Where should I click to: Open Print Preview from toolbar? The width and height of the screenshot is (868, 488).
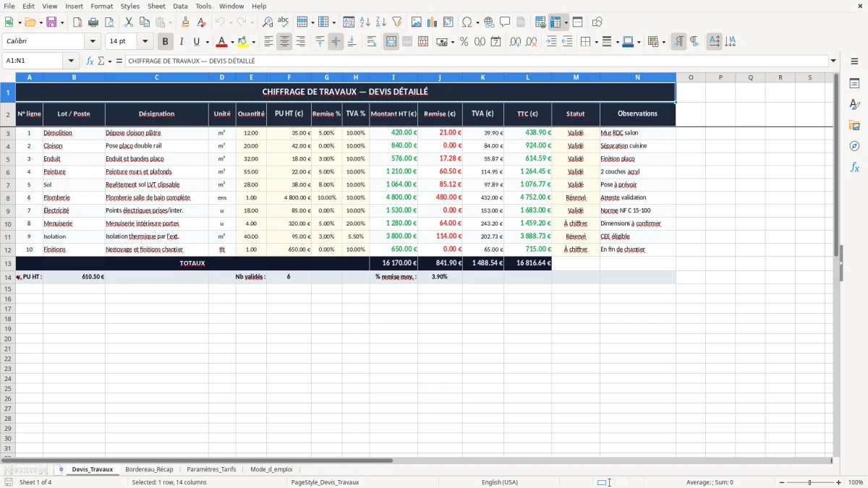click(x=109, y=22)
